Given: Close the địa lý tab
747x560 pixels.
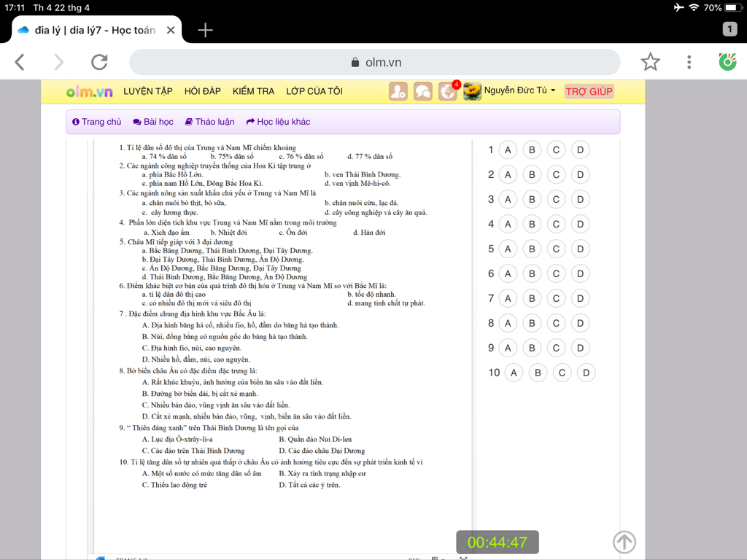Looking at the screenshot, I should point(171,30).
